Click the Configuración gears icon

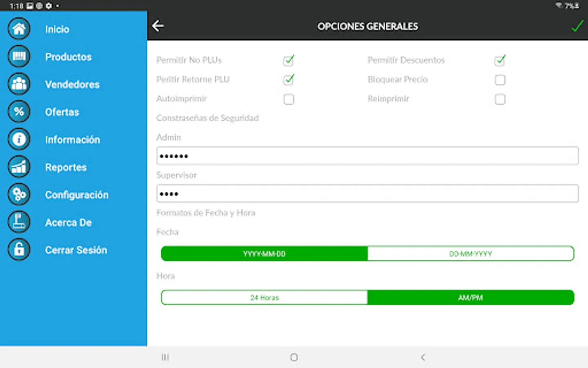[19, 195]
